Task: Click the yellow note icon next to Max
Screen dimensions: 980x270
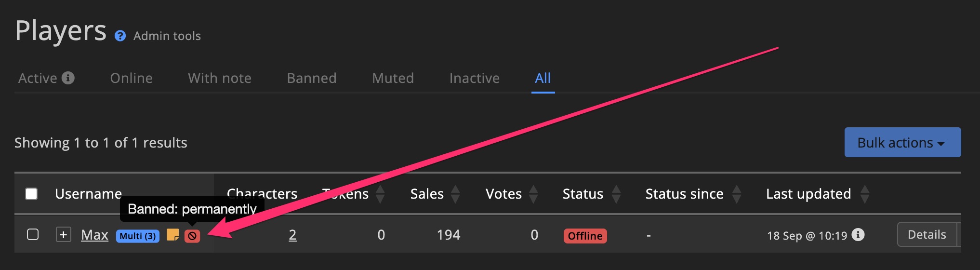Action: [x=172, y=235]
